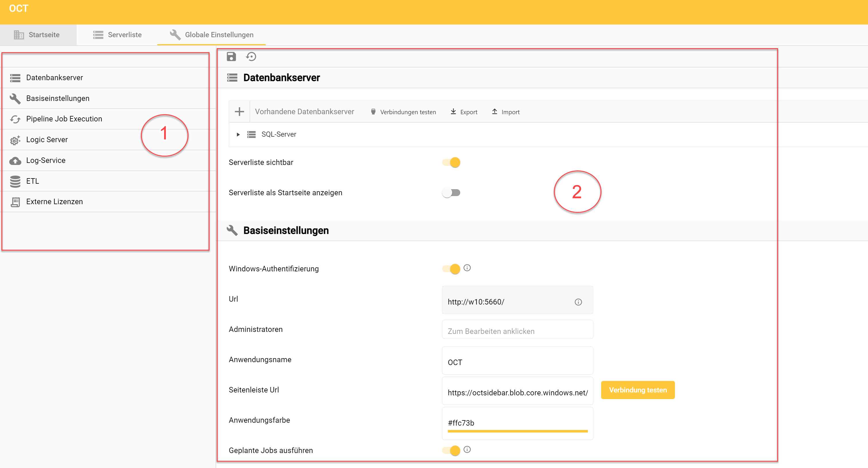The height and width of the screenshot is (468, 868).
Task: Open Pipeline Job Execution in sidebar
Action: pyautogui.click(x=64, y=119)
